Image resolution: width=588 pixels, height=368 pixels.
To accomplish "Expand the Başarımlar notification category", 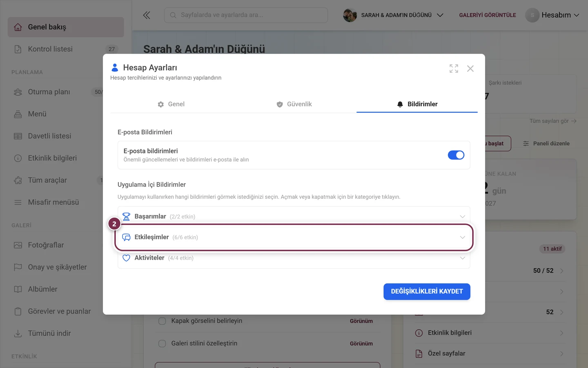I will [294, 216].
